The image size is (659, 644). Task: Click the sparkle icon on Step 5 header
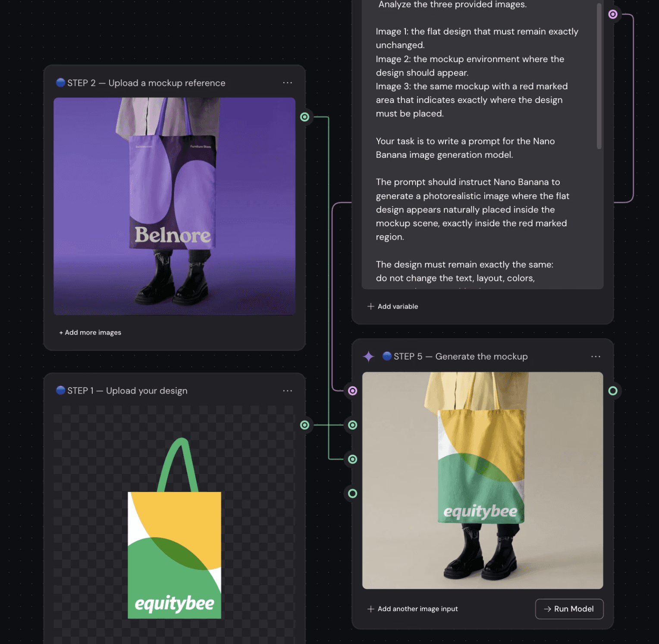[x=369, y=356]
